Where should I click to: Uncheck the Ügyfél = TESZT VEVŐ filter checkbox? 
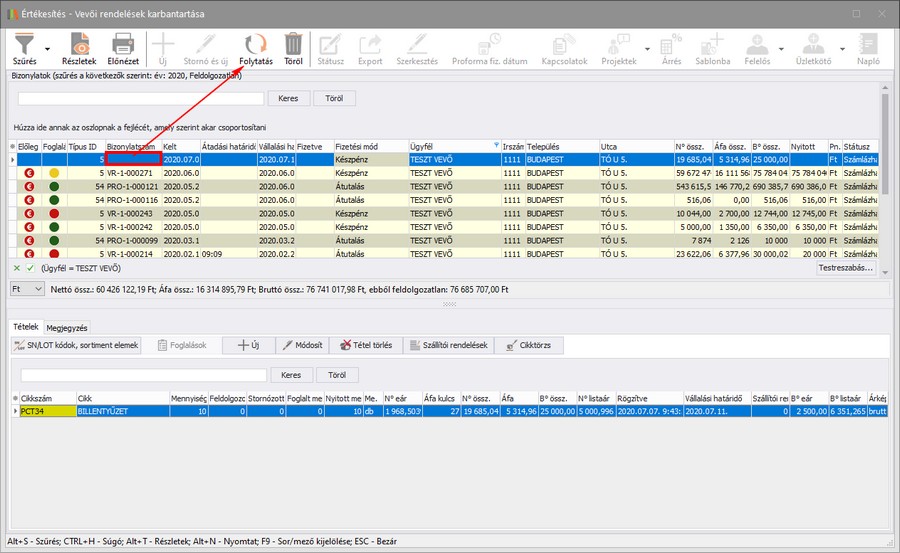[29, 269]
